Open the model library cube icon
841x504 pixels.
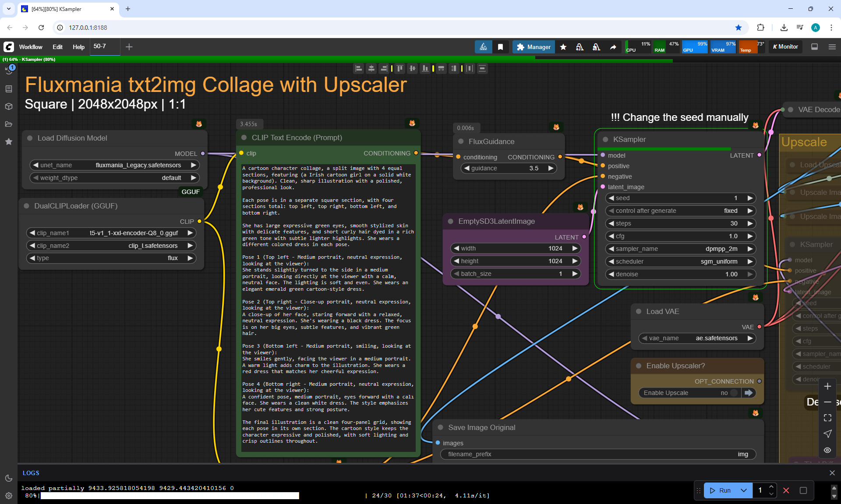coord(9,106)
